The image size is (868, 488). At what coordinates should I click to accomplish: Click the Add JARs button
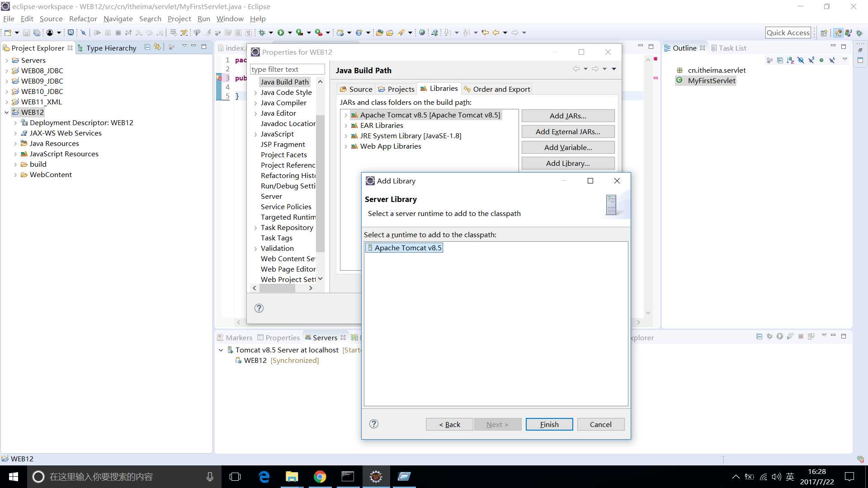[568, 116]
